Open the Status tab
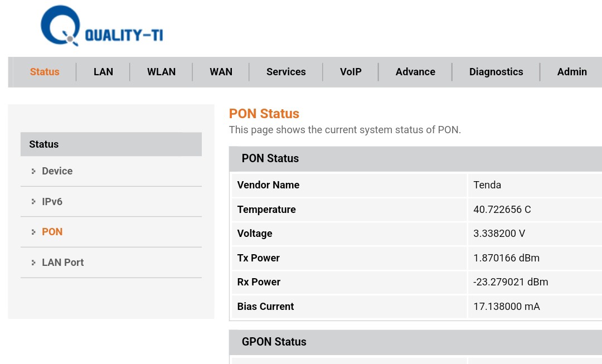This screenshot has height=364, width=602. [x=45, y=72]
